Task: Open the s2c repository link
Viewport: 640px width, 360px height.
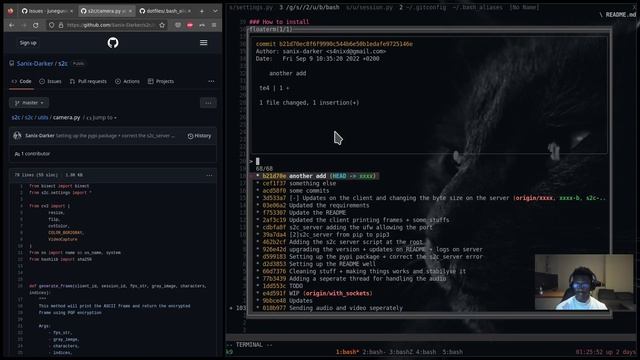Action: click(x=63, y=63)
